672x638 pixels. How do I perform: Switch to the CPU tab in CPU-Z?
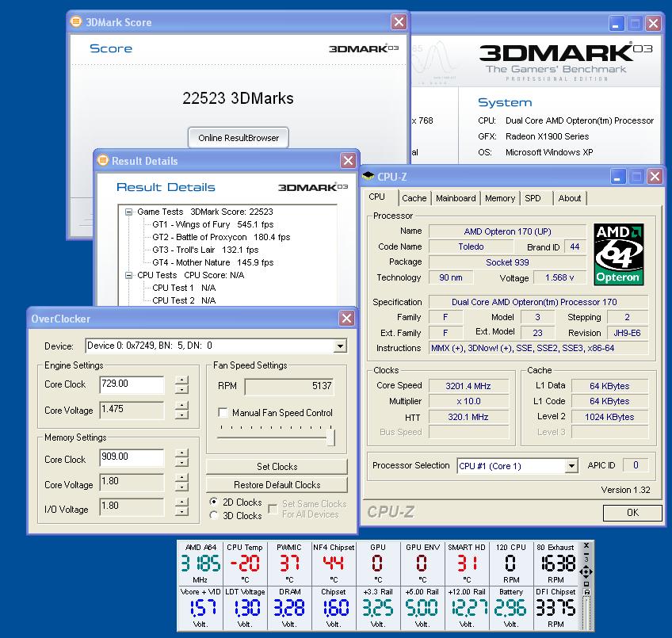(376, 197)
